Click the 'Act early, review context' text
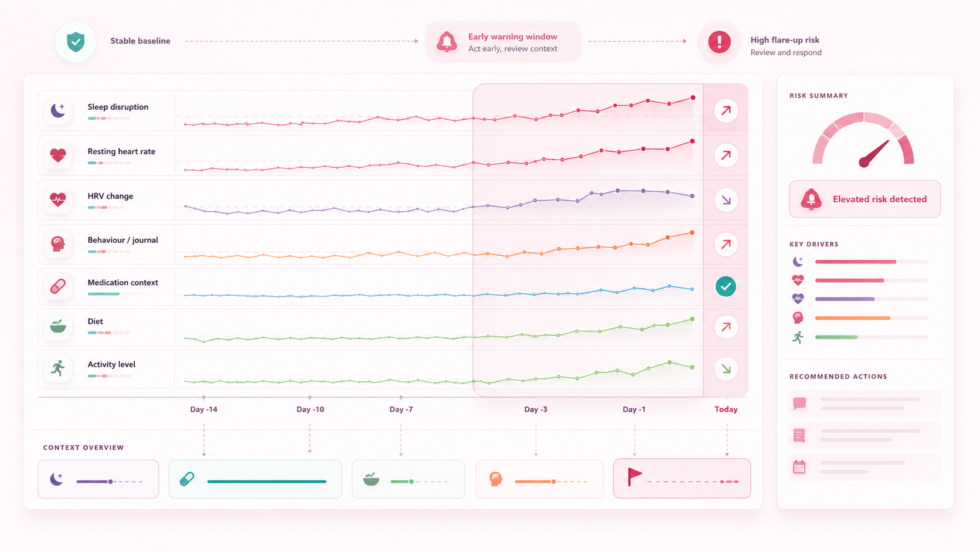 pos(513,49)
